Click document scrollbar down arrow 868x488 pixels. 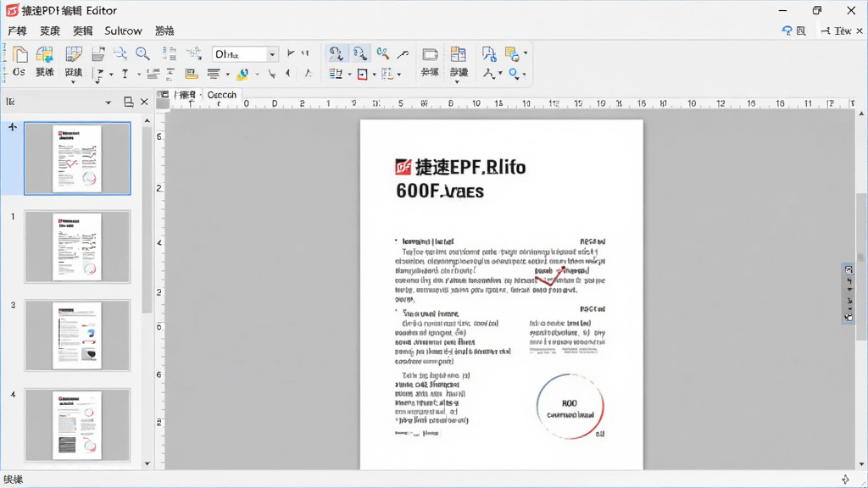(861, 465)
